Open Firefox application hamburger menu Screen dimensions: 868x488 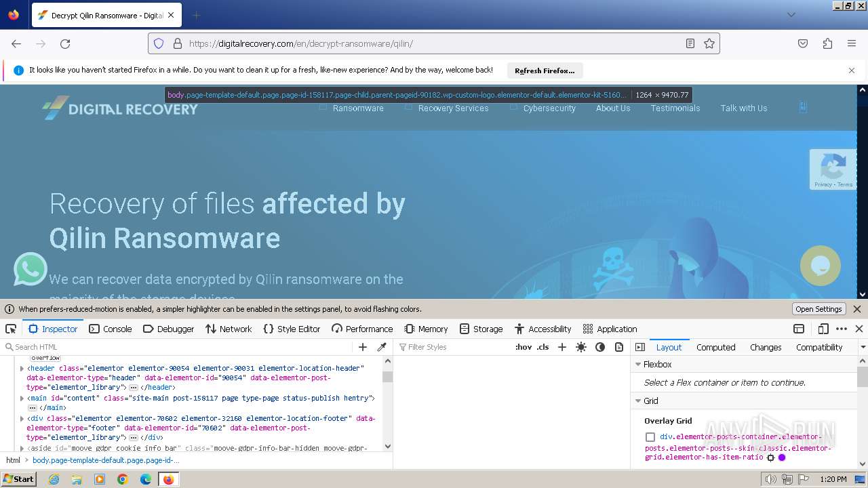(852, 43)
